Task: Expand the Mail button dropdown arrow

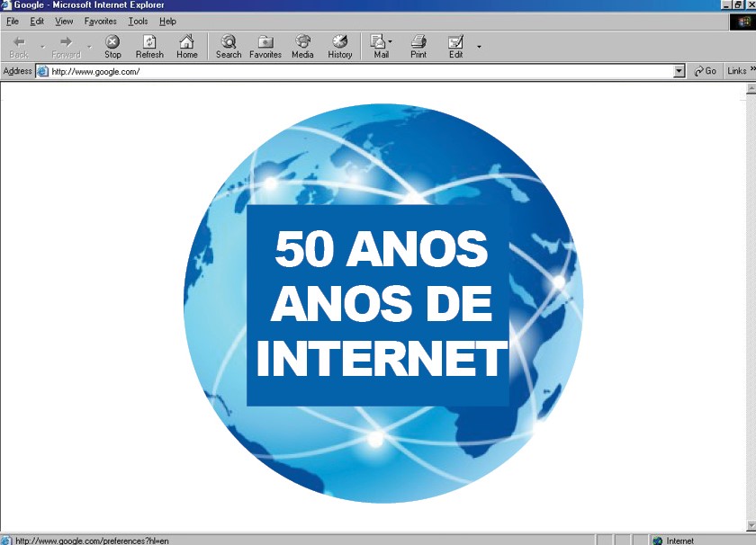Action: [x=391, y=42]
